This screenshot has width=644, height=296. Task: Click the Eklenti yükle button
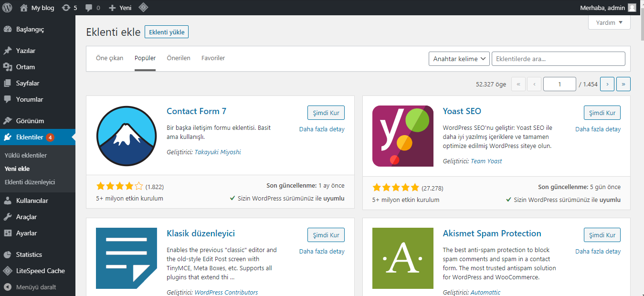point(167,32)
